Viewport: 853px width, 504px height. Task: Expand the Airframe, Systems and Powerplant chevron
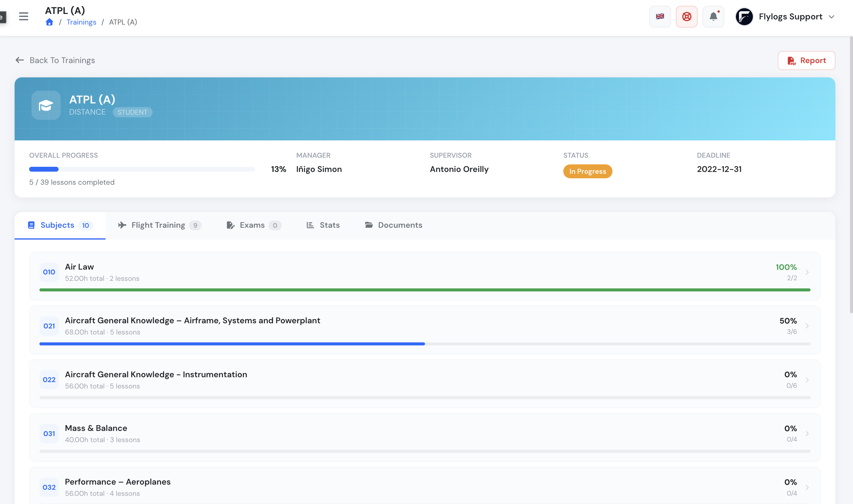click(x=807, y=326)
